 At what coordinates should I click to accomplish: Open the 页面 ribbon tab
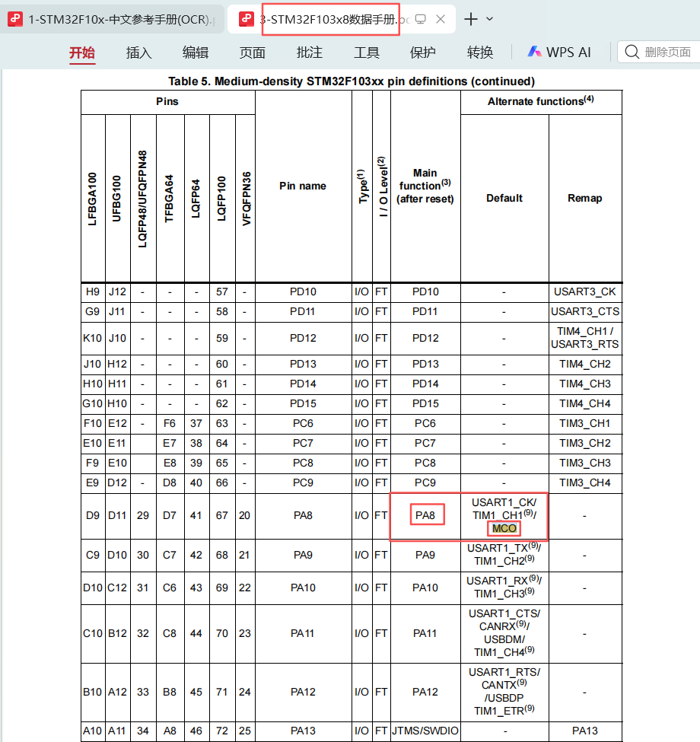[253, 53]
